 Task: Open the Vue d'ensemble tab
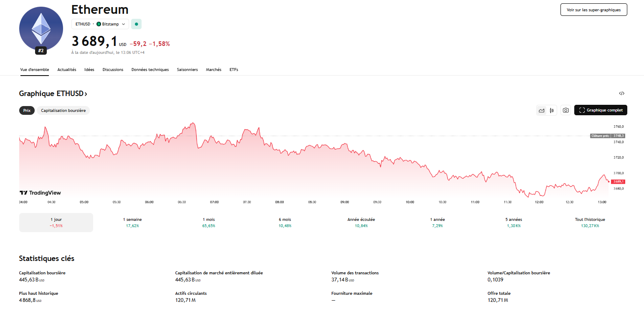click(34, 70)
